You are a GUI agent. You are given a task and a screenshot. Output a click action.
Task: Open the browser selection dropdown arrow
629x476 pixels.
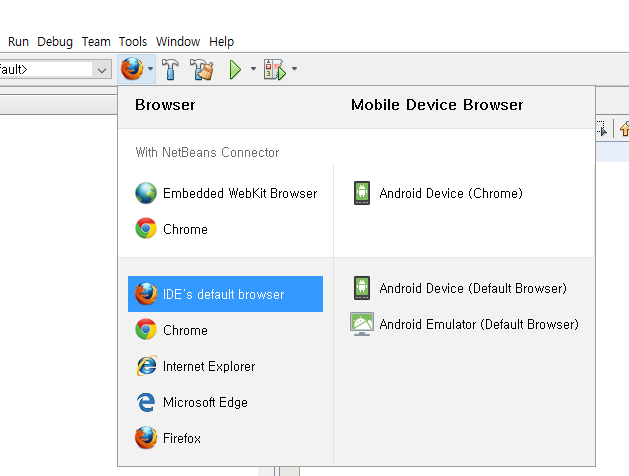[x=150, y=69]
